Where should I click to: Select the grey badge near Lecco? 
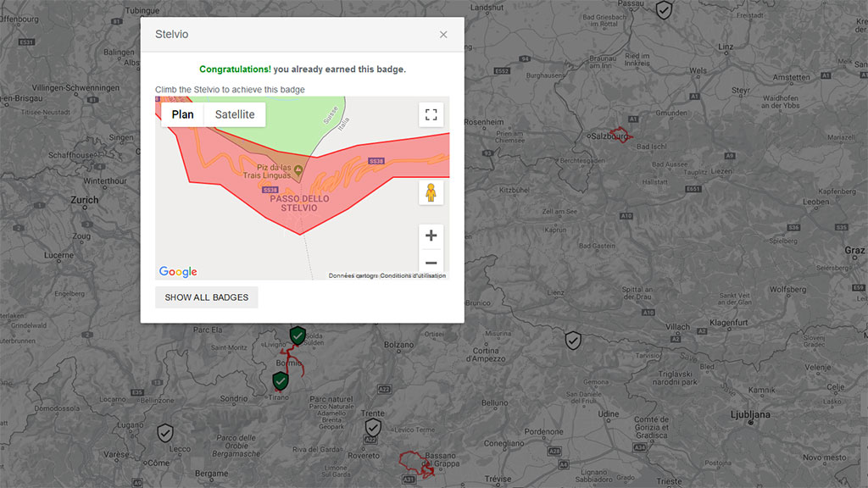coord(165,433)
